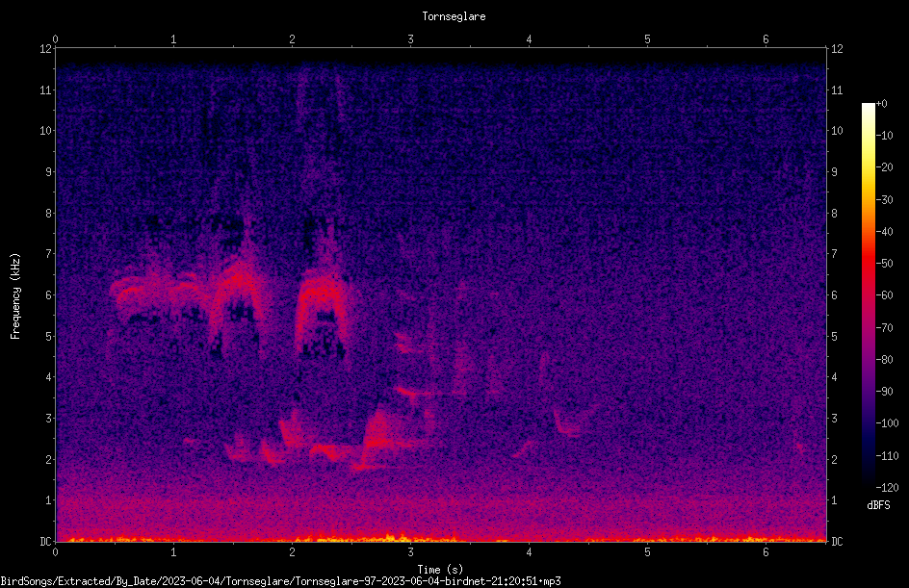Screen dimensions: 909x588
Task: Click the Frequency (kHz) axis label
Action: point(15,296)
